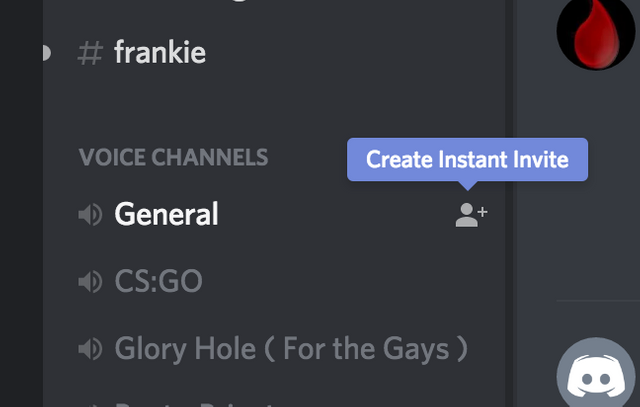Click the speaker icon beside General
Image resolution: width=640 pixels, height=407 pixels.
[x=90, y=214]
